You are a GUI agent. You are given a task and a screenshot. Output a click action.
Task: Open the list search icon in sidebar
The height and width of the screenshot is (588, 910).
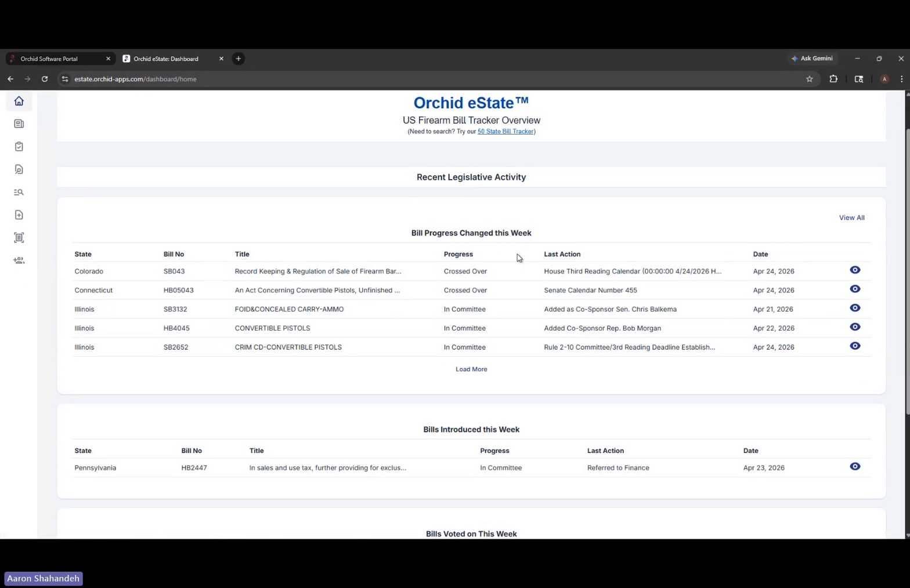[19, 192]
